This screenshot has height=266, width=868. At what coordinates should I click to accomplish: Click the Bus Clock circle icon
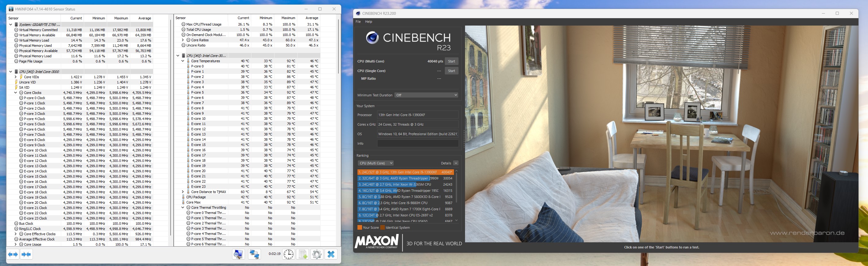(16, 224)
